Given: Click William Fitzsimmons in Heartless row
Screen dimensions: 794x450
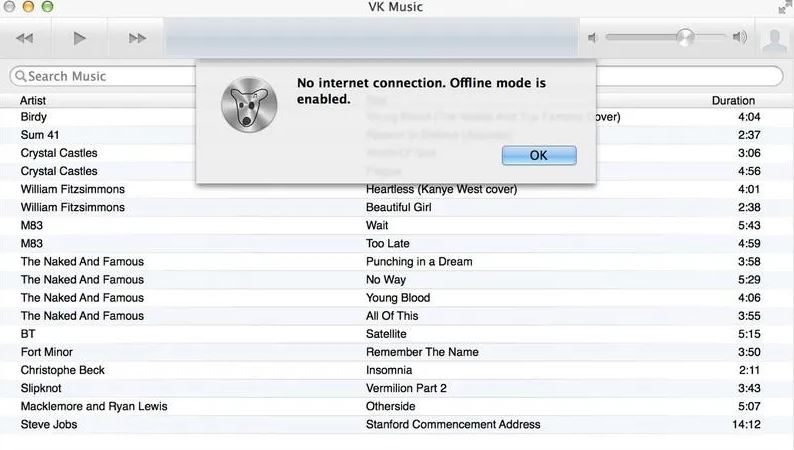Looking at the screenshot, I should [x=72, y=189].
